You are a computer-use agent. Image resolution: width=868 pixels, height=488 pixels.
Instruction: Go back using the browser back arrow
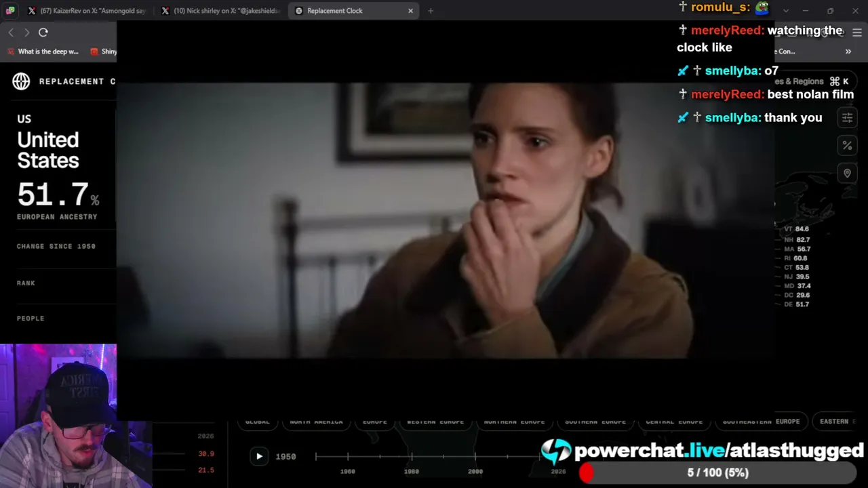click(11, 33)
